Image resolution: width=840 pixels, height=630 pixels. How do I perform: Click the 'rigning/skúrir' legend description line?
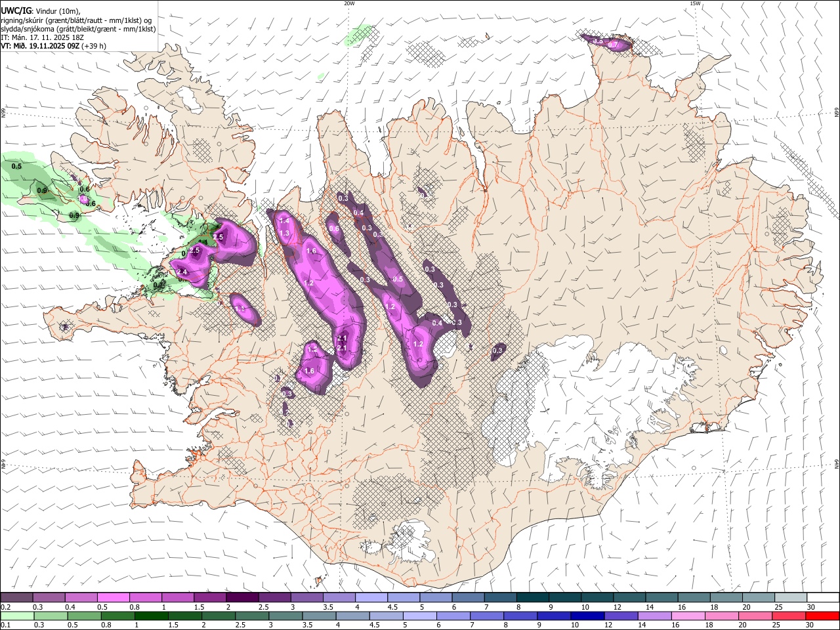tap(77, 20)
